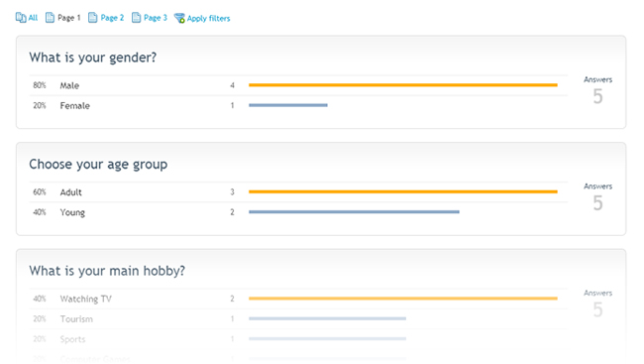
Task: Click the 60% value beside Adult
Action: coord(40,192)
